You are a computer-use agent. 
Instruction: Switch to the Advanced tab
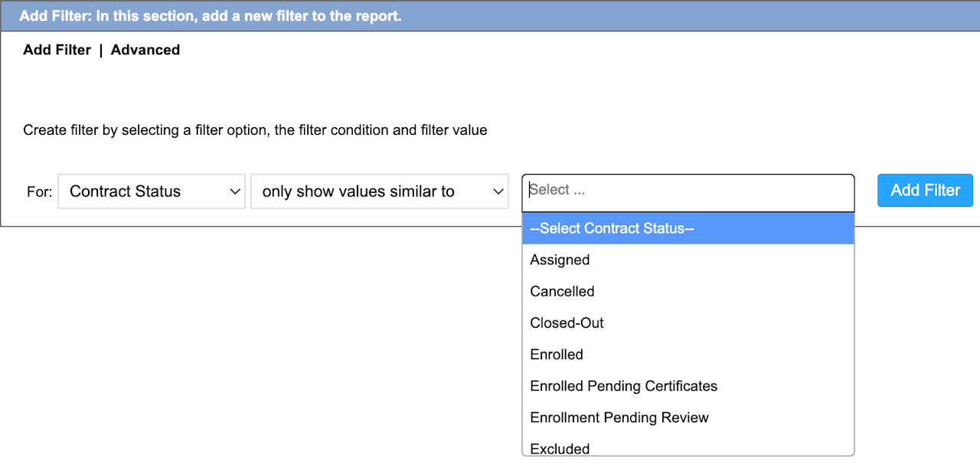(x=145, y=50)
